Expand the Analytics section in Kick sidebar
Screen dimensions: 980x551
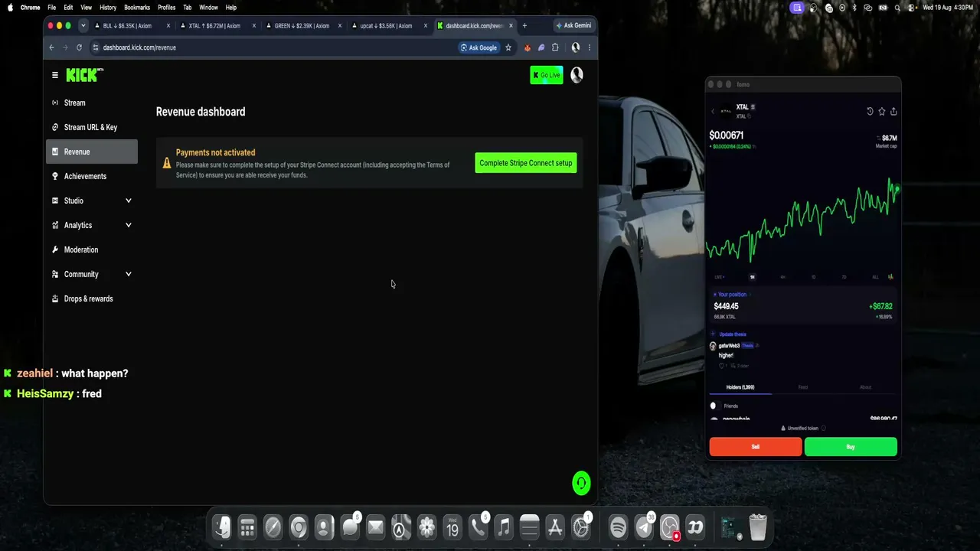[129, 225]
